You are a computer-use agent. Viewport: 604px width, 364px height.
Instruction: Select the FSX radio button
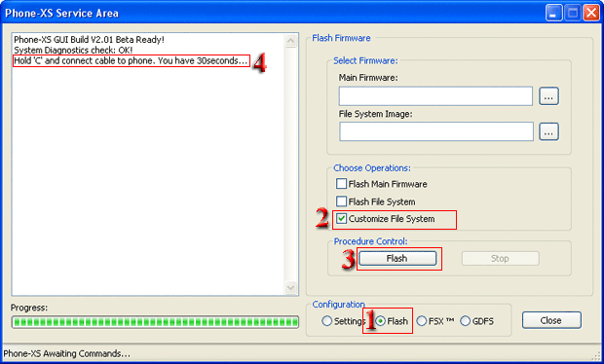click(422, 321)
